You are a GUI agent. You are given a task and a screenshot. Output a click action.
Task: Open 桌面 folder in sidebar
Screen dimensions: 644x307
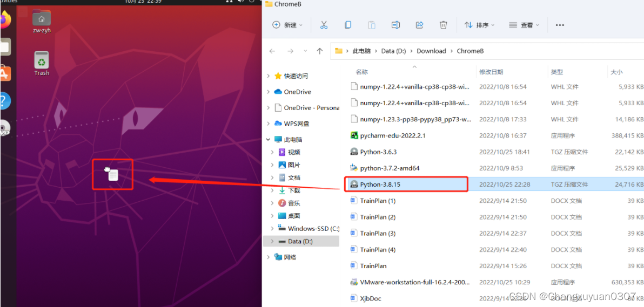pos(290,215)
